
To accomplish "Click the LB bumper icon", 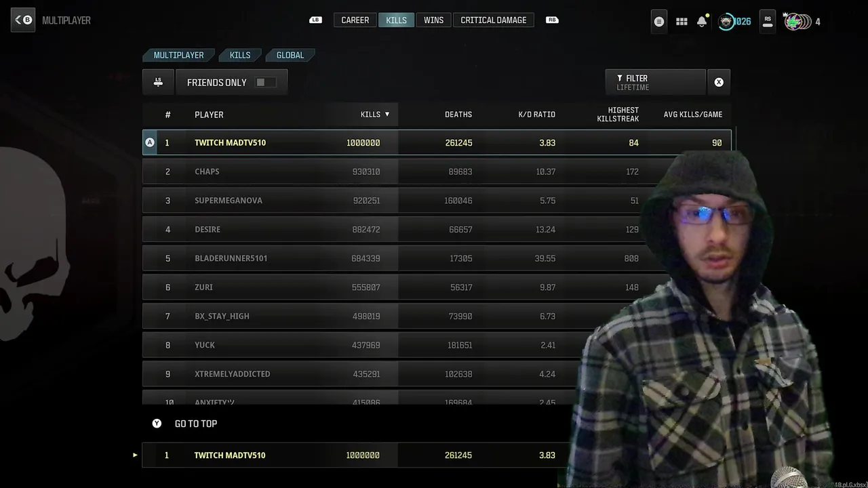I will (x=315, y=20).
